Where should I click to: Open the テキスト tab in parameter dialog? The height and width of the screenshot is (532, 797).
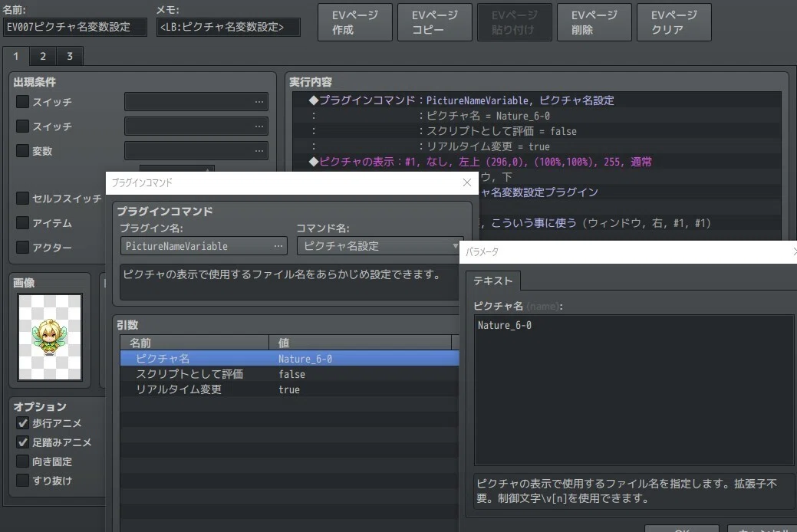[x=492, y=281]
